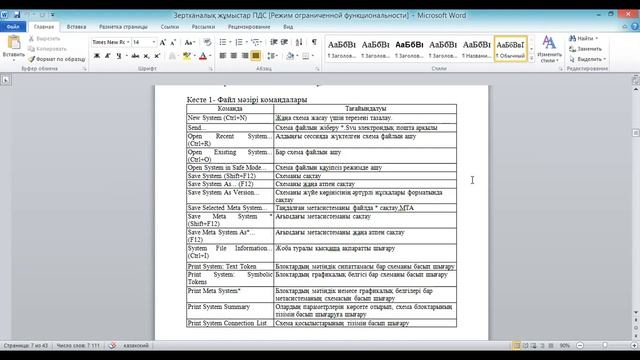Open the font name dropdown (Times New Roman)
The width and height of the screenshot is (640, 360).
tap(128, 42)
